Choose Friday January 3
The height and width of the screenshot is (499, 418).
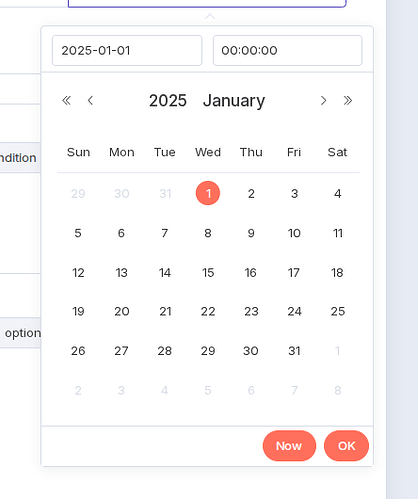(x=294, y=193)
